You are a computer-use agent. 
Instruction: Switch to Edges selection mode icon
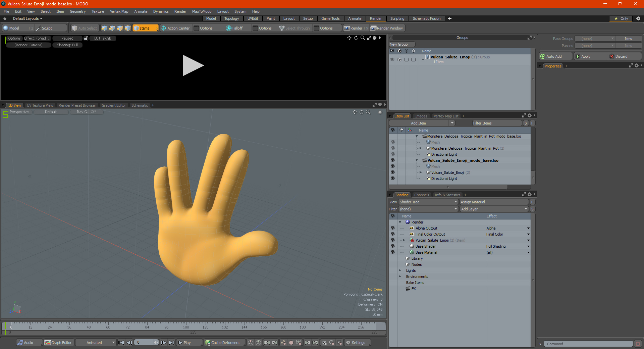tap(112, 28)
